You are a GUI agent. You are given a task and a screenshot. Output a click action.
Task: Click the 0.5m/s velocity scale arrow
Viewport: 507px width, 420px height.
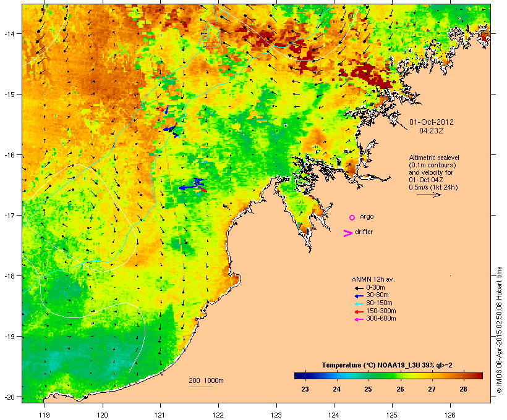[428, 195]
